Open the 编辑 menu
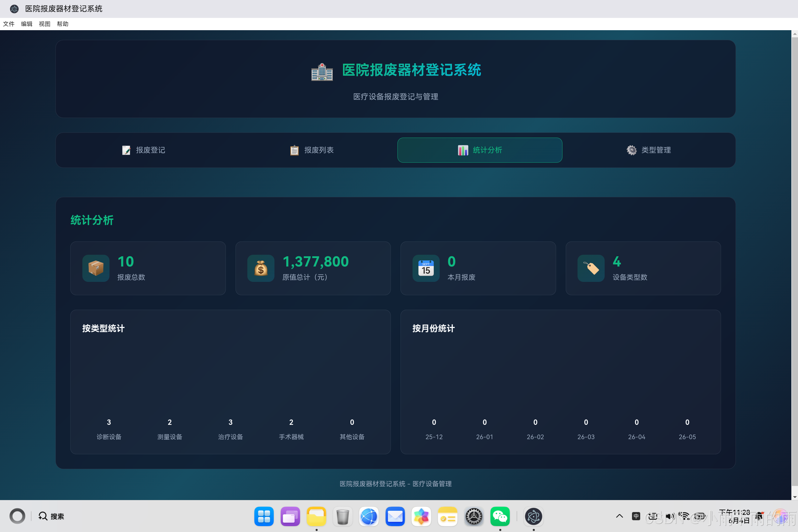This screenshot has width=798, height=532. [26, 24]
